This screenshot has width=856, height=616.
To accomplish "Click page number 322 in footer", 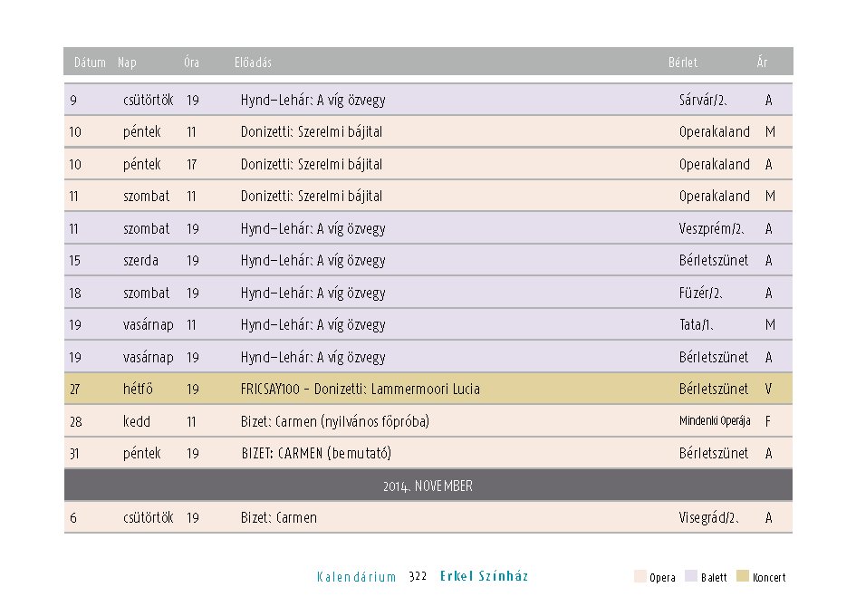I will [x=418, y=576].
